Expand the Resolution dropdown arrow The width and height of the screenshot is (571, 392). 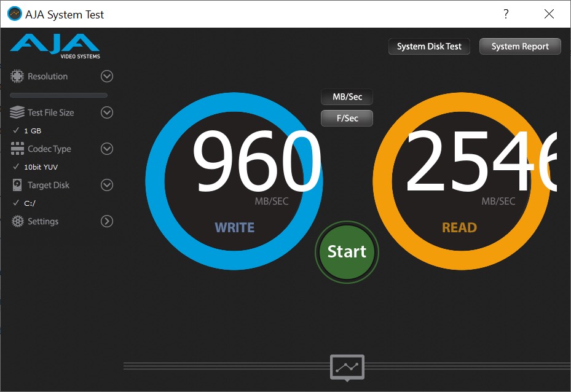(107, 76)
